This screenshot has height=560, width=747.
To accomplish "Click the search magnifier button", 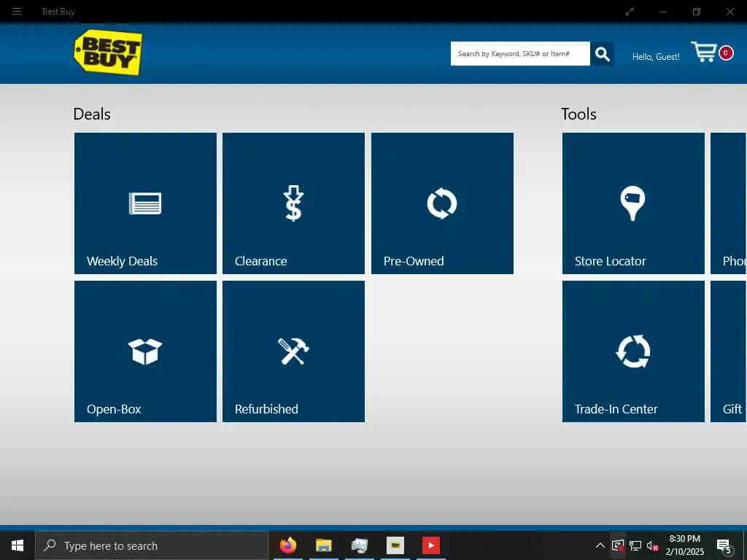I will (x=602, y=54).
